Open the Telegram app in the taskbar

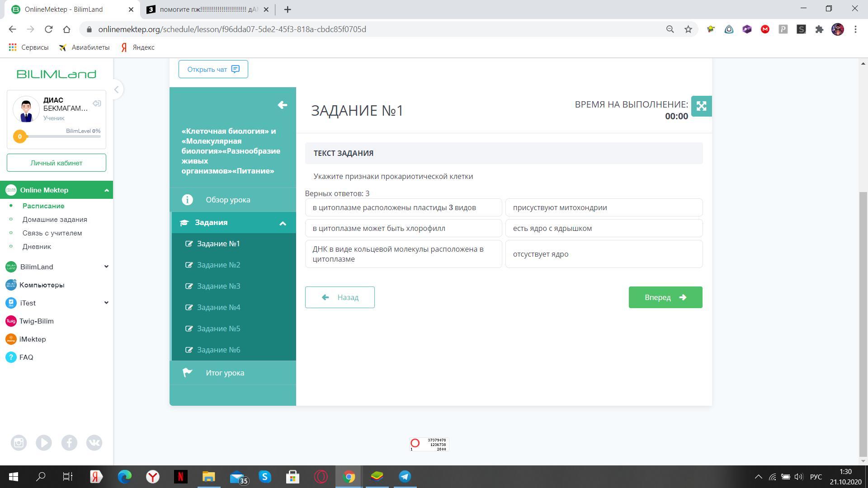click(x=405, y=477)
